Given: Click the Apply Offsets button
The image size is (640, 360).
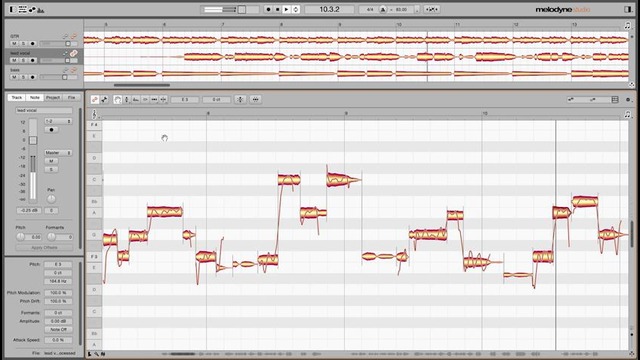Looking at the screenshot, I should (x=44, y=248).
